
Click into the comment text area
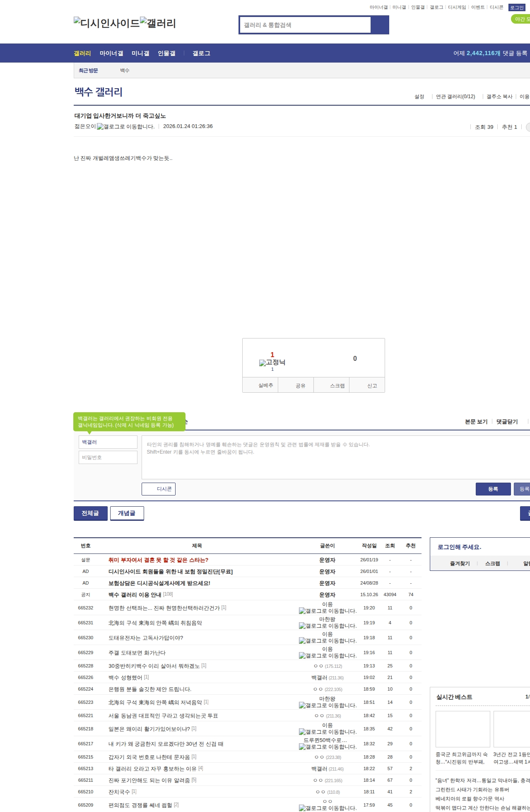point(336,457)
